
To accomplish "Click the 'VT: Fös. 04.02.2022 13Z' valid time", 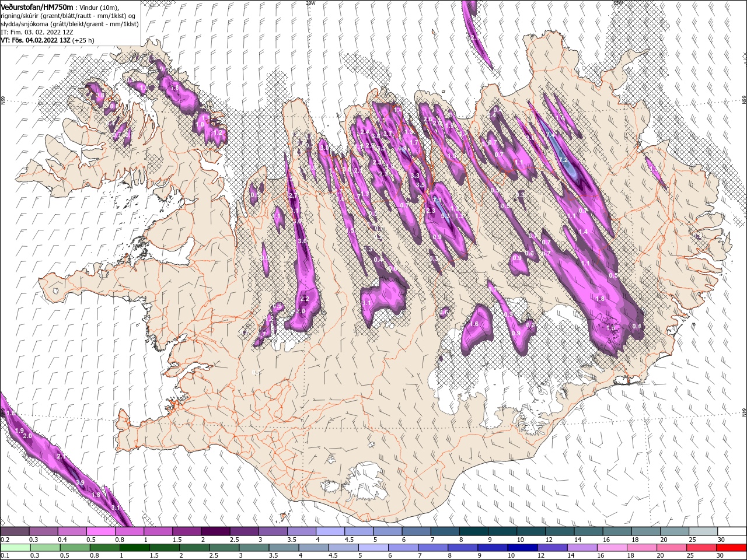I will click(x=36, y=40).
